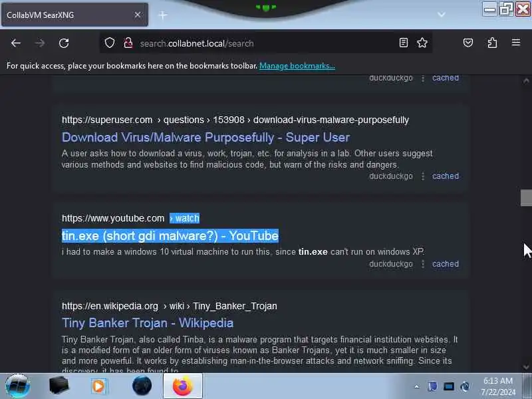This screenshot has height=399, width=532.
Task: Close the CollabVM SearXNG tab
Action: (138, 15)
